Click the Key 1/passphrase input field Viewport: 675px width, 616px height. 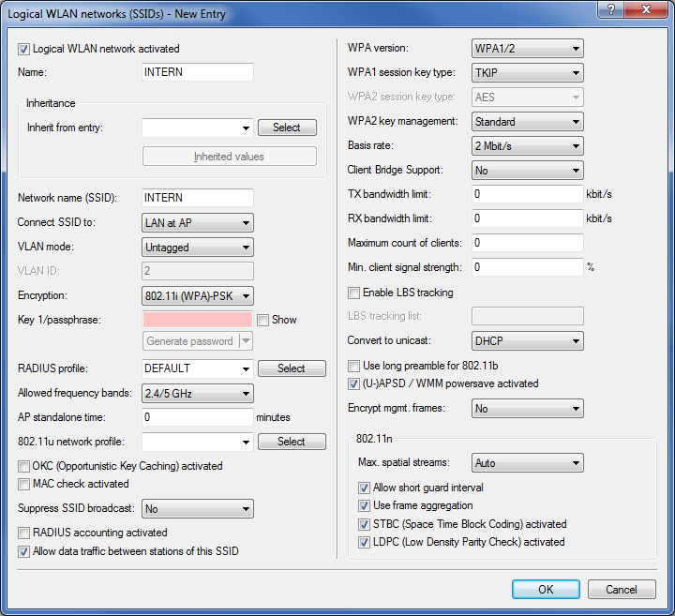[198, 320]
